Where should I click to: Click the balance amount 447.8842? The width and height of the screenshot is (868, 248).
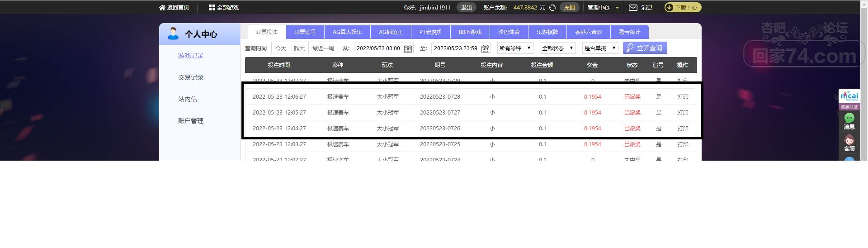[525, 8]
